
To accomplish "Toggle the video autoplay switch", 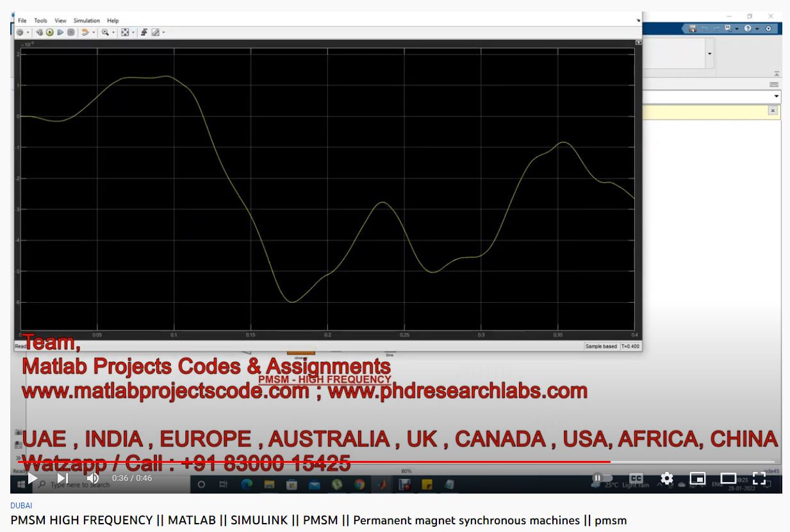I will (602, 478).
